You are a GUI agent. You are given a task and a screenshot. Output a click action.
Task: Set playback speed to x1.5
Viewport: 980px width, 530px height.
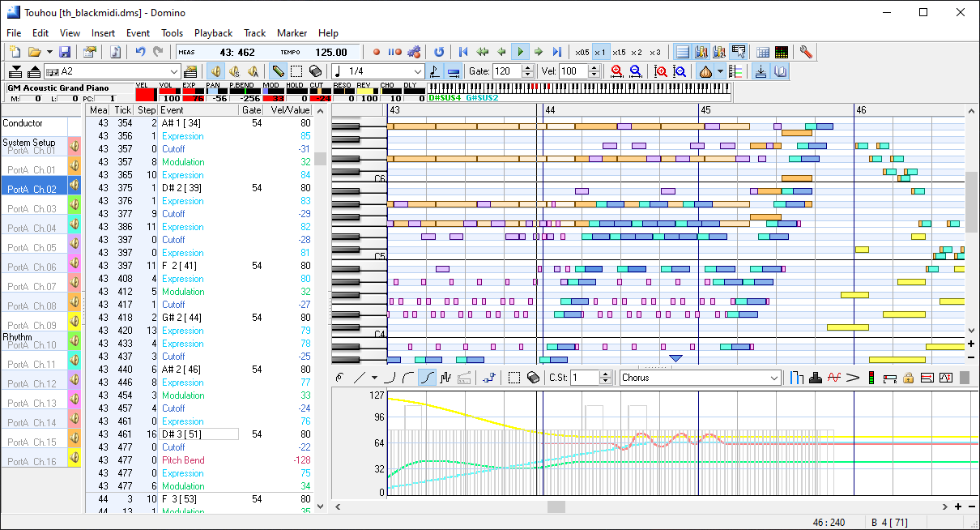pyautogui.click(x=619, y=52)
